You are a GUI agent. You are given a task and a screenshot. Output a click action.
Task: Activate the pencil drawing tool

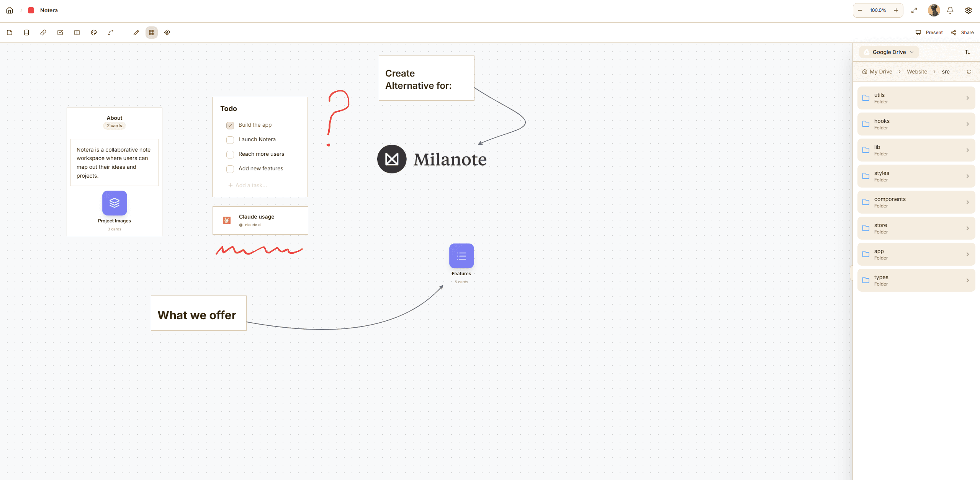pyautogui.click(x=136, y=33)
